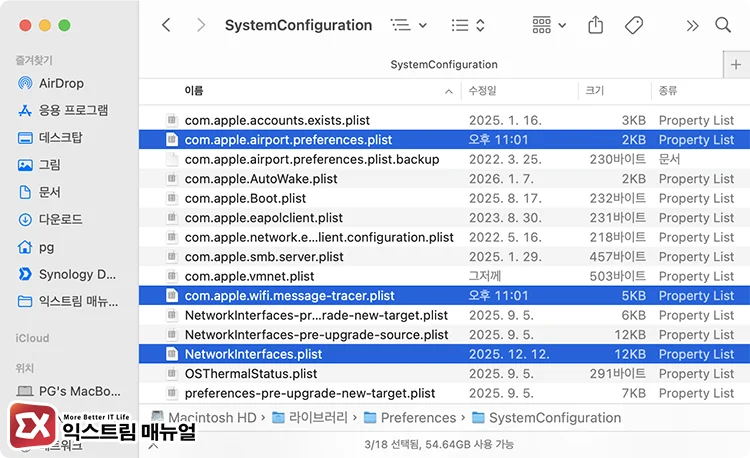This screenshot has height=458, width=750.
Task: Select com.apple.network.e...lient.configuration.plist
Action: [444, 237]
